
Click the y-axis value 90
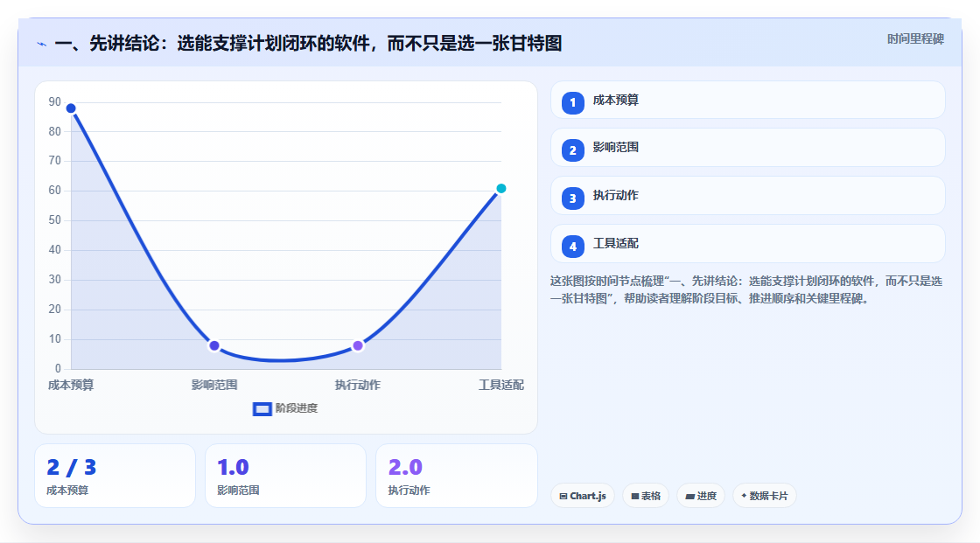coord(55,101)
